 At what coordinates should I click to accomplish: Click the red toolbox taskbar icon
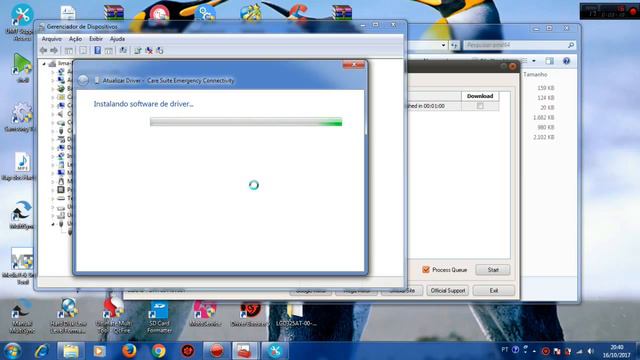pyautogui.click(x=245, y=351)
